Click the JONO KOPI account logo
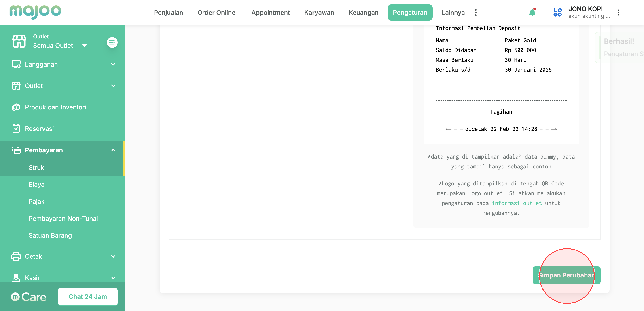 pyautogui.click(x=557, y=13)
